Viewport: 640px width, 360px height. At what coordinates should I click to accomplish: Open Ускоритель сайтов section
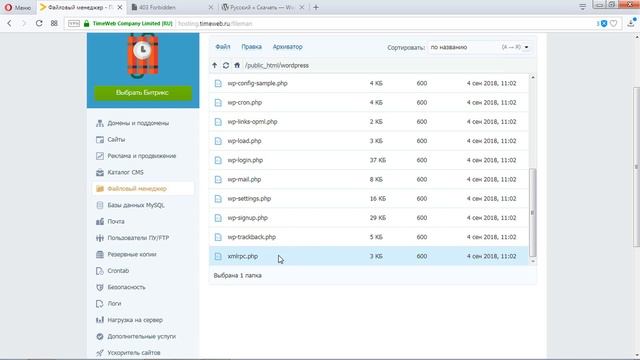[x=134, y=353]
